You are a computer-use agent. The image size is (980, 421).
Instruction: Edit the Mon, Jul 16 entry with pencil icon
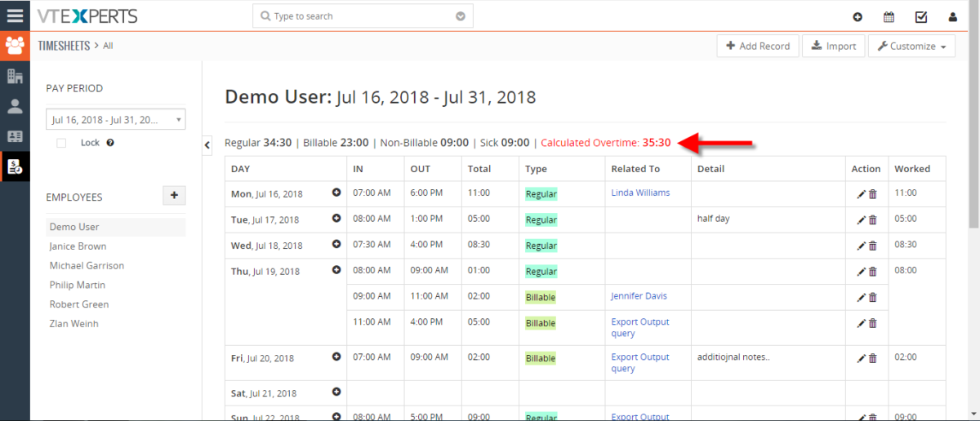click(861, 194)
